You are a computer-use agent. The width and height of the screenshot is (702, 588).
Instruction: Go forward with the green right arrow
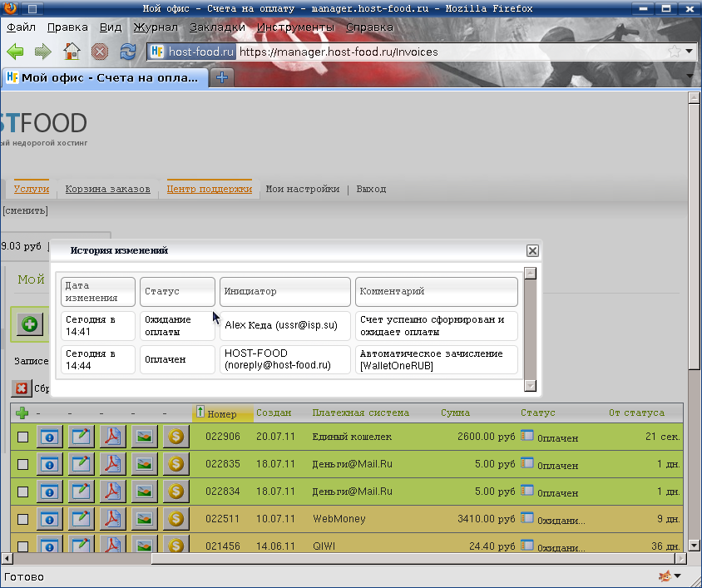click(x=43, y=52)
